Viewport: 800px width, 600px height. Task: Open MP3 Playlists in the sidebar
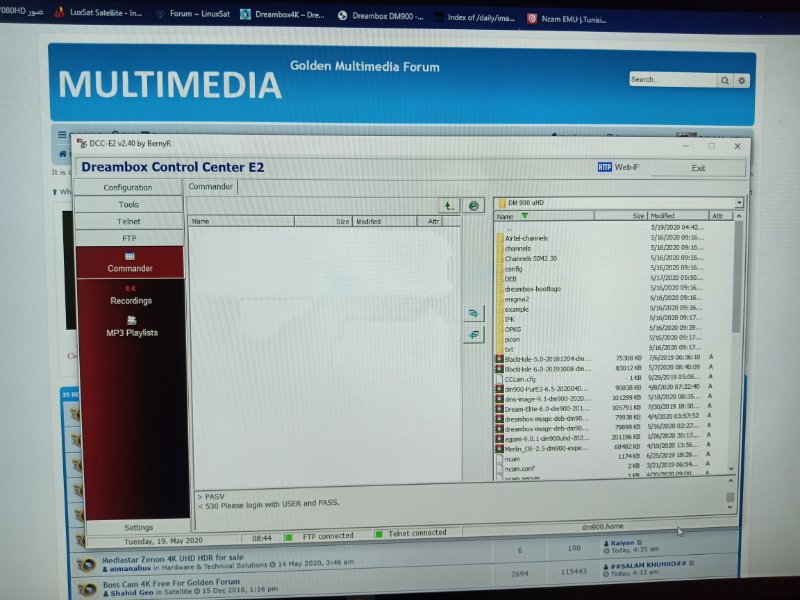[131, 327]
